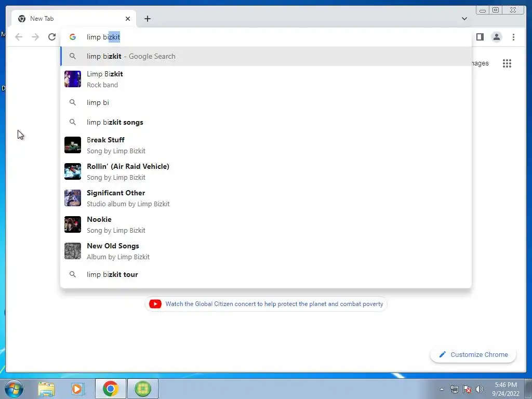Click the Google logo in address bar
The width and height of the screenshot is (532, 399).
73,37
